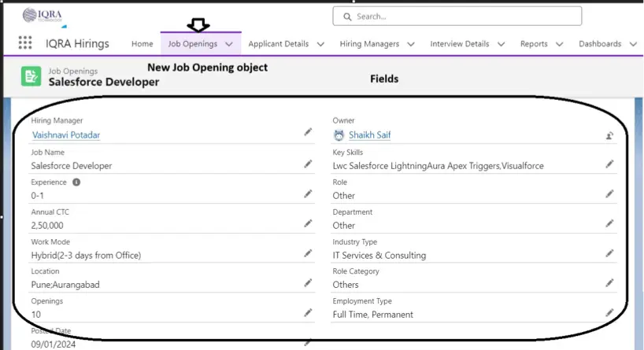Edit the Industry Type pencil icon
Viewport: 644px width, 350px height.
tap(609, 253)
